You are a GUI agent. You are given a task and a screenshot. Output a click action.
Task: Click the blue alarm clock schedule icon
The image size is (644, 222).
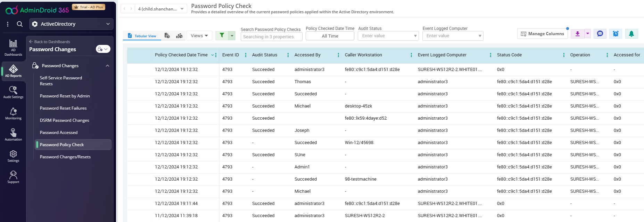coord(615,34)
